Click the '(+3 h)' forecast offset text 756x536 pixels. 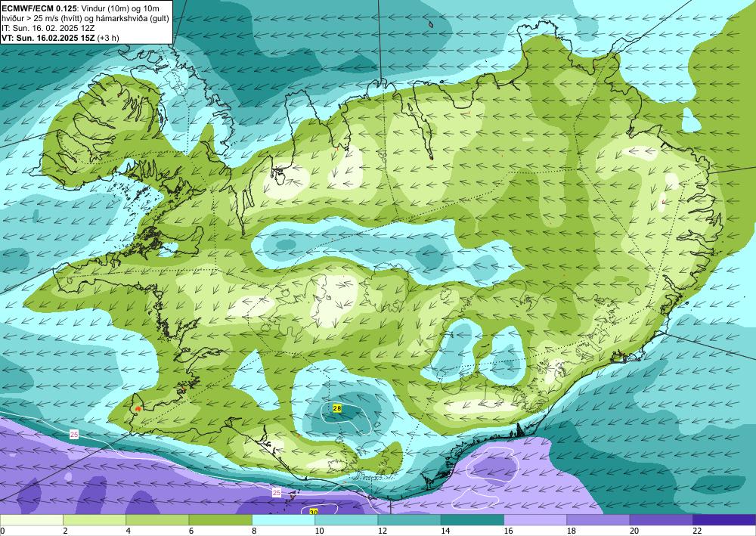pyautogui.click(x=108, y=38)
